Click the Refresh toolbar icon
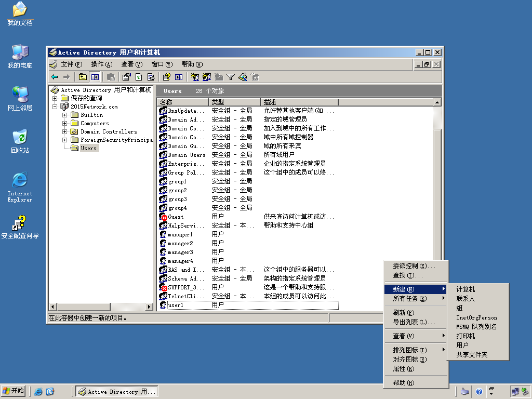The image size is (532, 399). pyautogui.click(x=139, y=77)
